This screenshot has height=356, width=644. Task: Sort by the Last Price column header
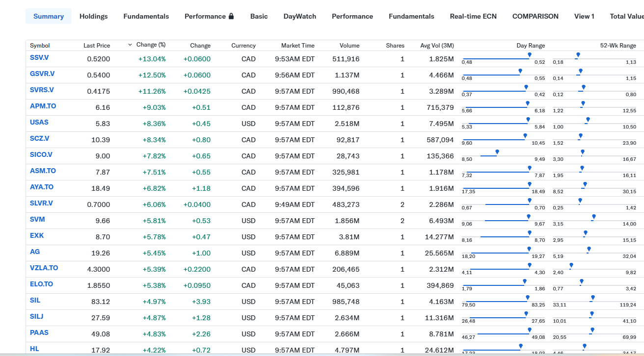pos(97,46)
